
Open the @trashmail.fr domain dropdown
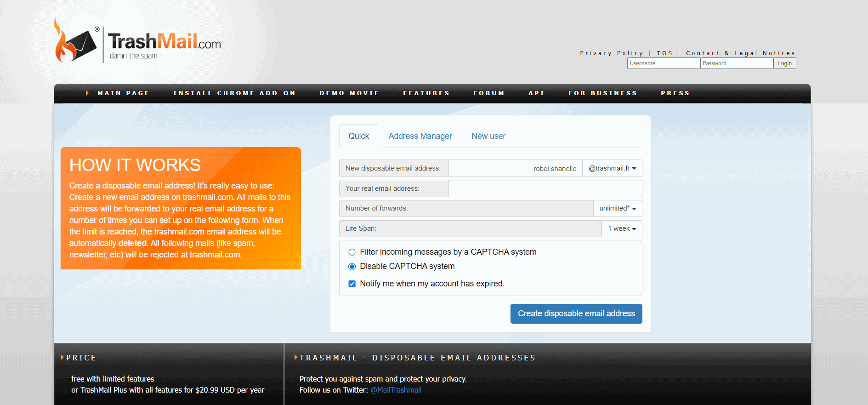click(x=612, y=168)
